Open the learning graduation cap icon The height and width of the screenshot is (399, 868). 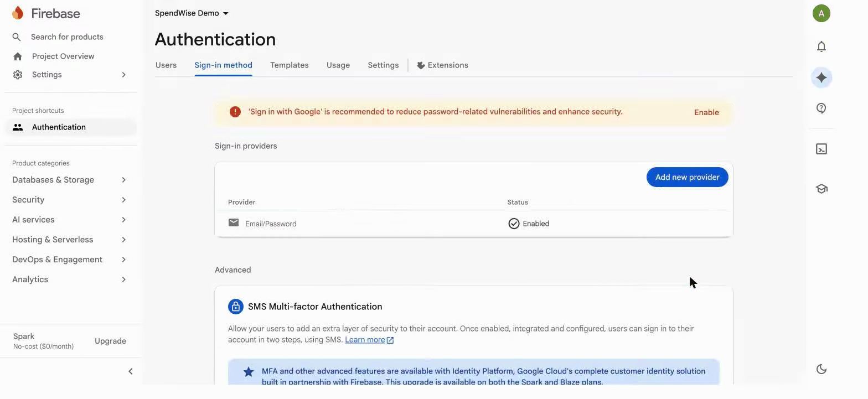[821, 189]
